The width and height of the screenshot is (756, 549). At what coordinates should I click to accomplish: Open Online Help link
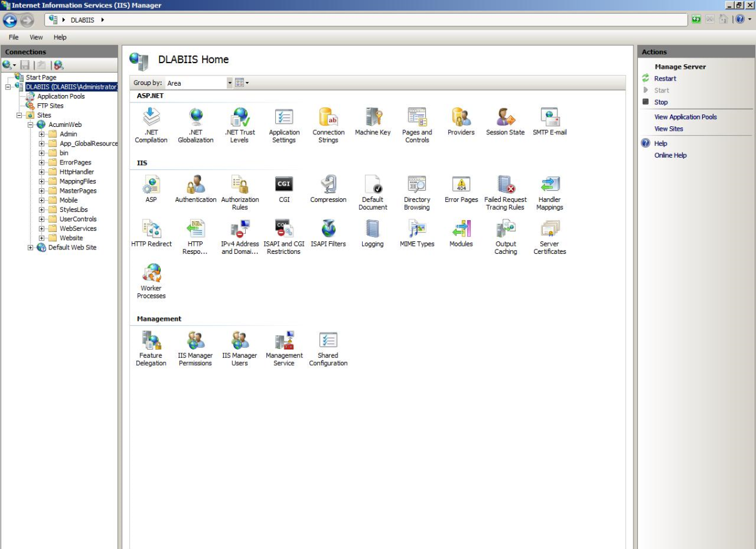(670, 155)
